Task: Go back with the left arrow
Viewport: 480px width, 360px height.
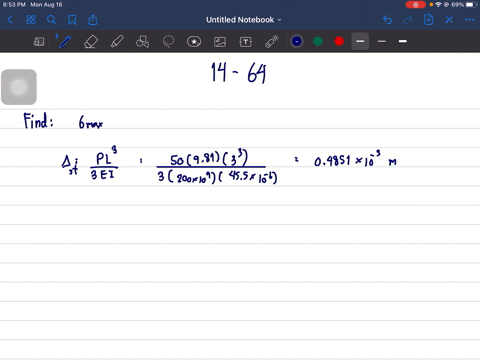Action: pos(10,20)
